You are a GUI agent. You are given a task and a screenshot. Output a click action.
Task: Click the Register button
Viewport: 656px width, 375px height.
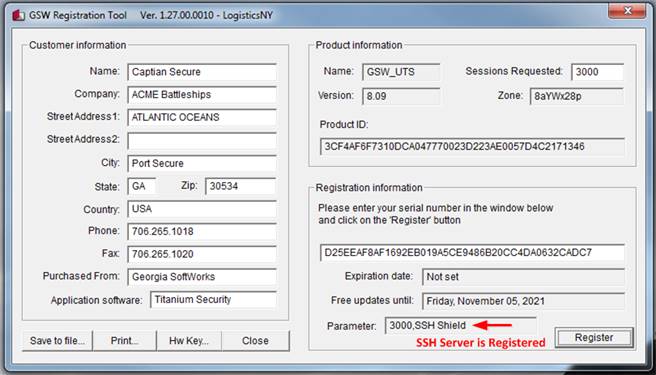(594, 338)
